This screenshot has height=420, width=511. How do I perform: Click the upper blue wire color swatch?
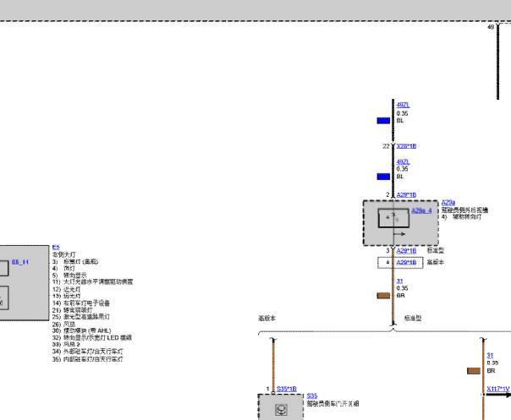(383, 121)
